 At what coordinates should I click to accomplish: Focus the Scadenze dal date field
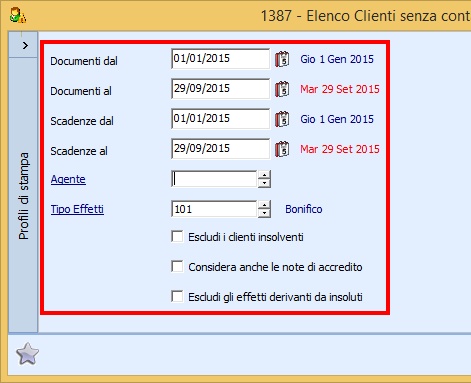pos(220,119)
